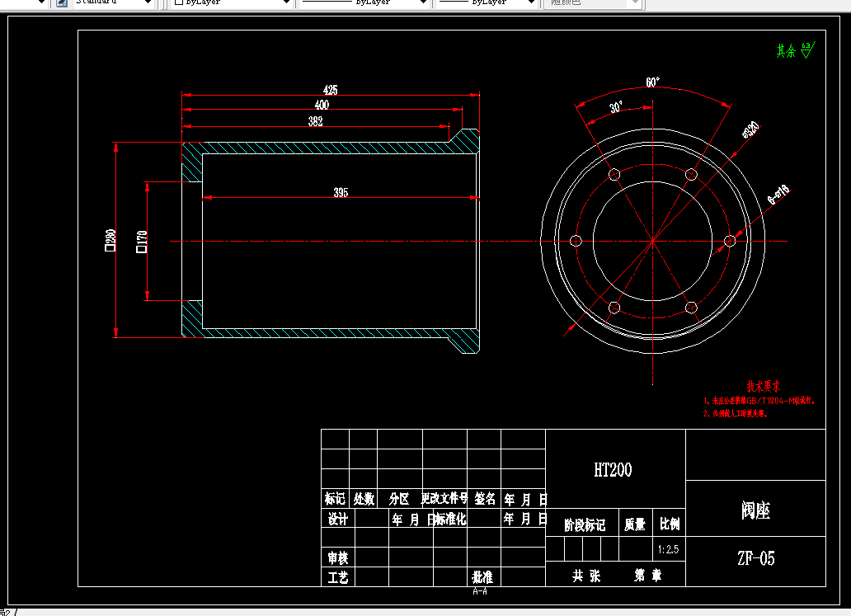Select the □170 vertical dimension

coord(142,242)
